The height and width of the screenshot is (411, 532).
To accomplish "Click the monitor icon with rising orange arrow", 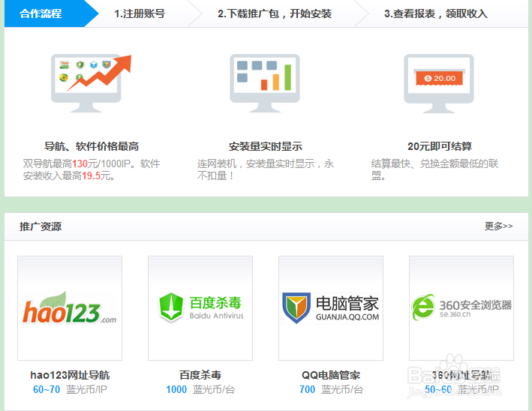I will 91,83.
